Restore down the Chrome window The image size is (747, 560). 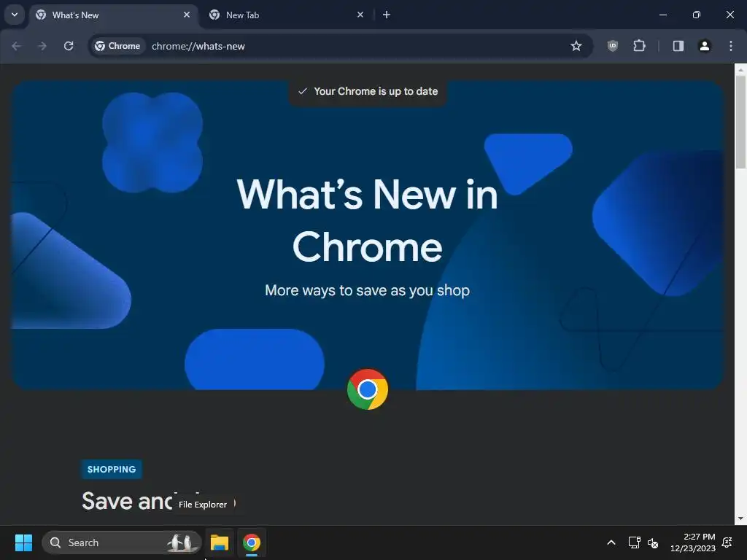697,15
